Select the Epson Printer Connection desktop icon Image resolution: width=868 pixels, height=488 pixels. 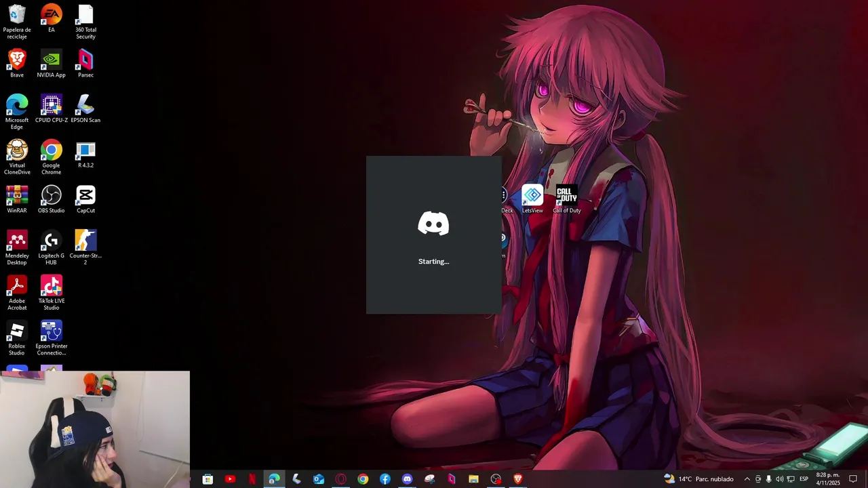51,338
